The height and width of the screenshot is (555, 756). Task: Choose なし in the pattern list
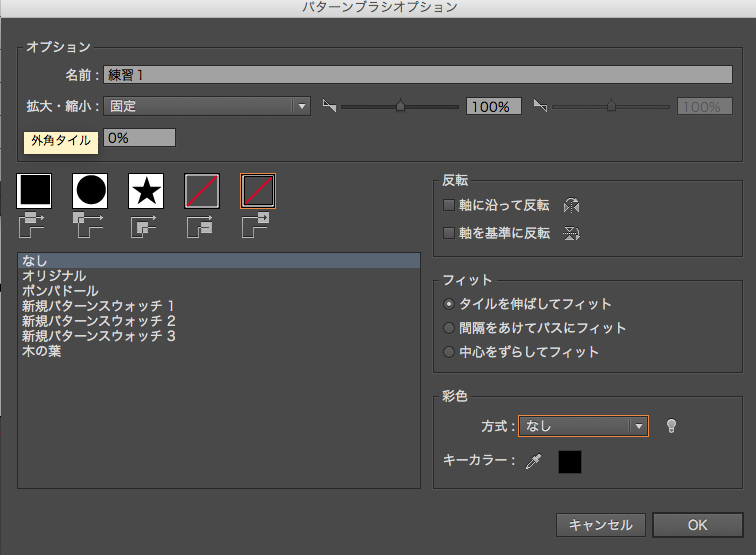pos(219,261)
